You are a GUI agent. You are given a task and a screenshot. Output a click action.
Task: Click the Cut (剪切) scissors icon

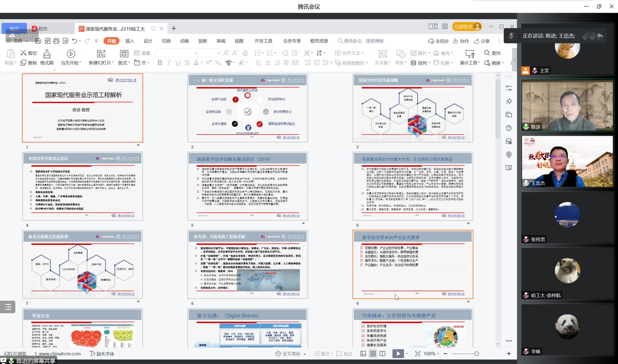(x=23, y=53)
